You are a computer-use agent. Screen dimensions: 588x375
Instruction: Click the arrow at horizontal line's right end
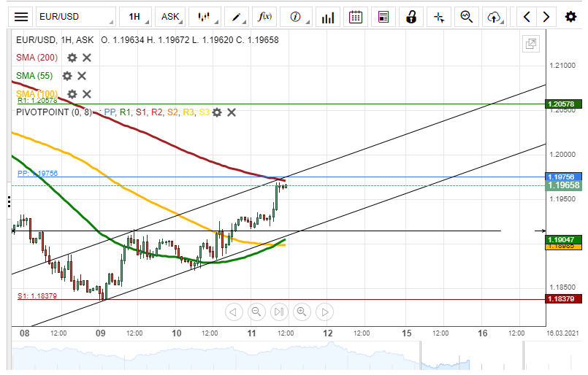pos(541,231)
